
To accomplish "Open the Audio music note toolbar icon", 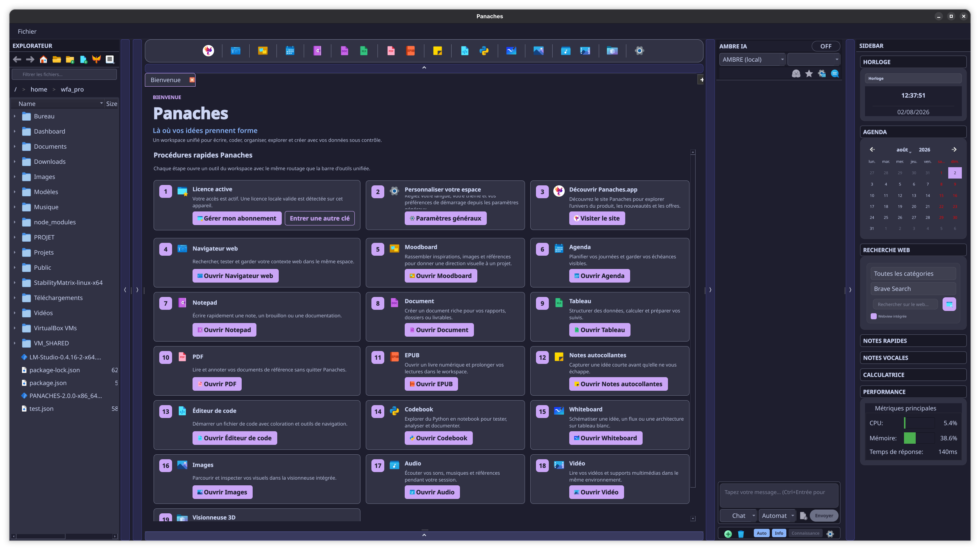I will click(566, 51).
